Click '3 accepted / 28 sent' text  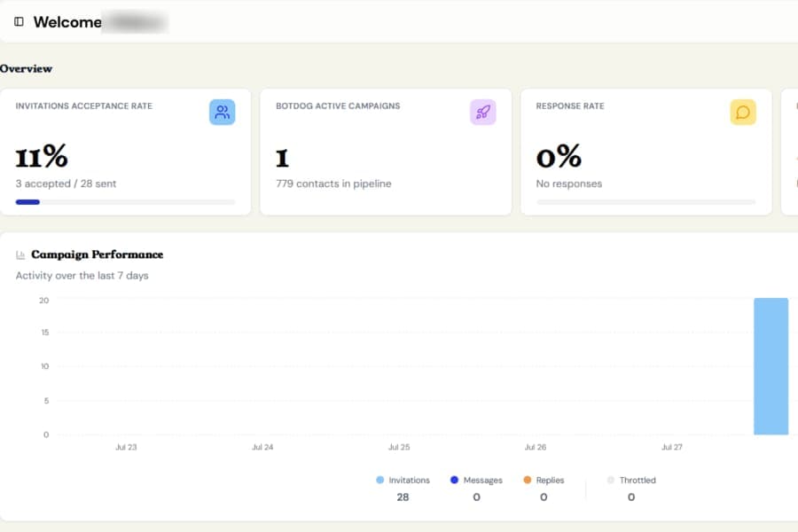coord(66,184)
